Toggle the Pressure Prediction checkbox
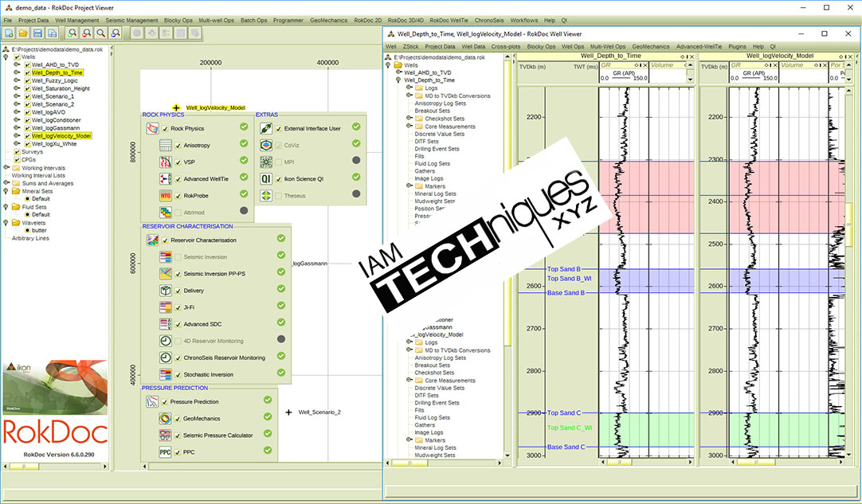 (164, 402)
